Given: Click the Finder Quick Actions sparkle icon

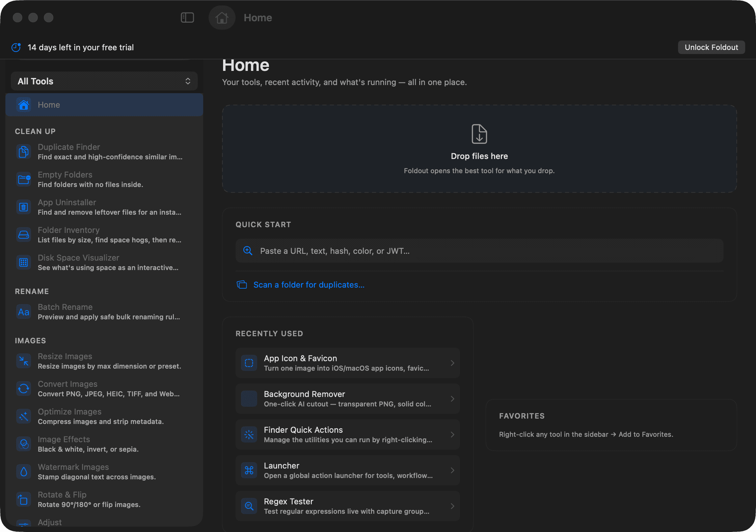Looking at the screenshot, I should (x=249, y=434).
